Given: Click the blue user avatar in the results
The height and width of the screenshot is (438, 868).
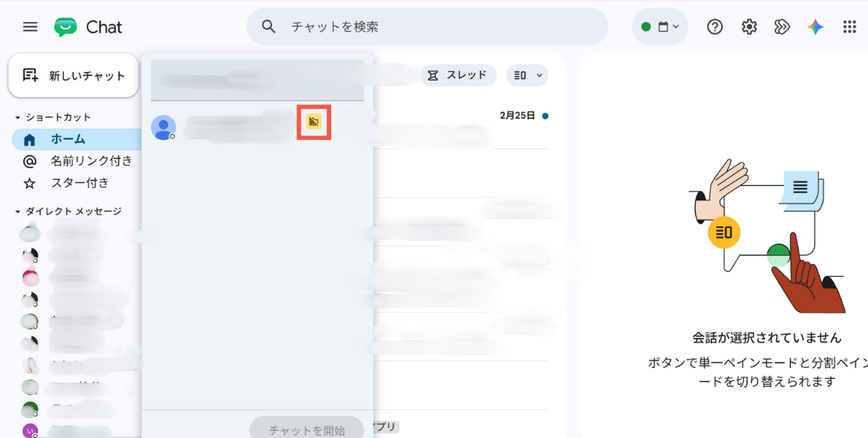Looking at the screenshot, I should point(163,127).
